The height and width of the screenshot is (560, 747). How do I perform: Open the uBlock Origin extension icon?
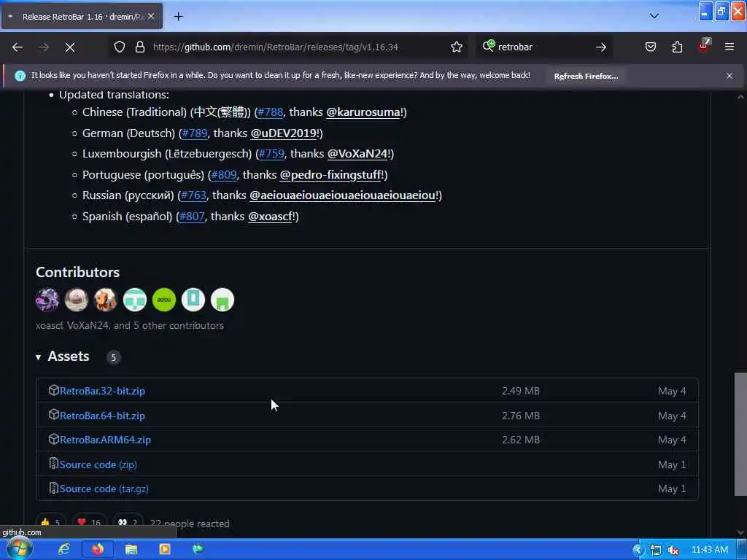(x=704, y=46)
